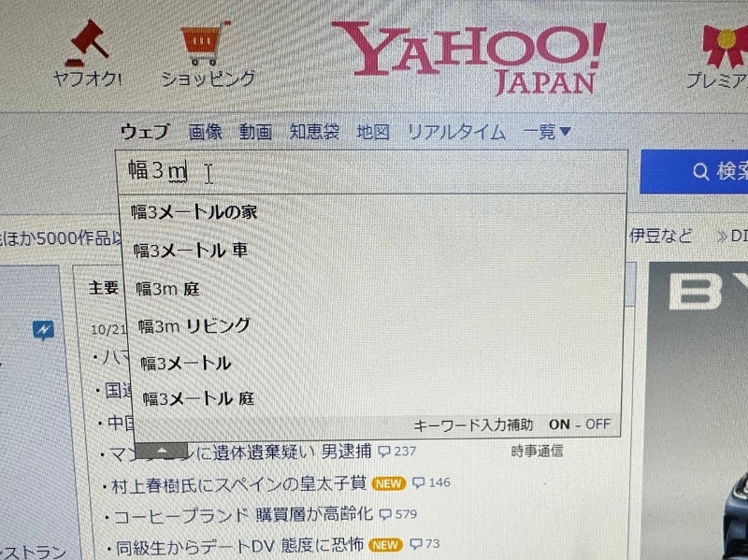The height and width of the screenshot is (560, 748).
Task: Open comments icon for 皇太子賞 headline
Action: (x=418, y=482)
